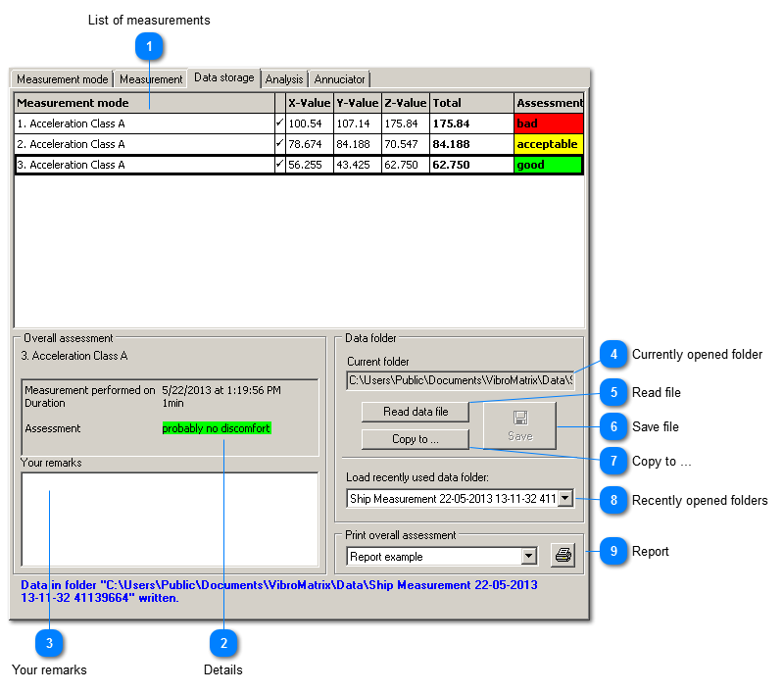Open the recently used data folder dropdown

tap(565, 499)
